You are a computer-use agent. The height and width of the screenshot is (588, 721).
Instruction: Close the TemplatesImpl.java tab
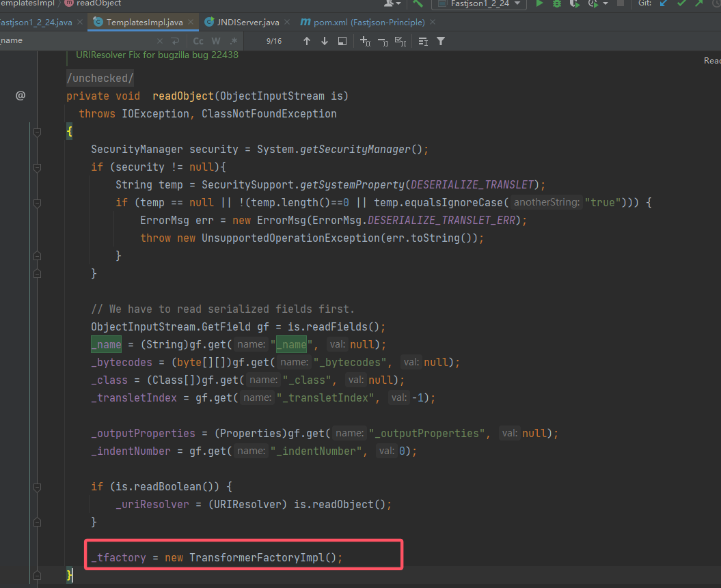(x=191, y=22)
